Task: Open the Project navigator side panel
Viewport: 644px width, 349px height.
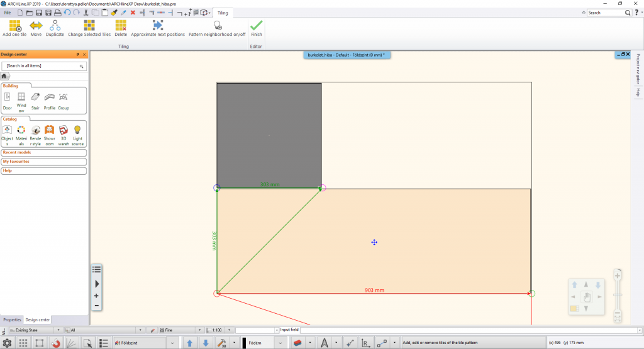Action: tap(638, 68)
